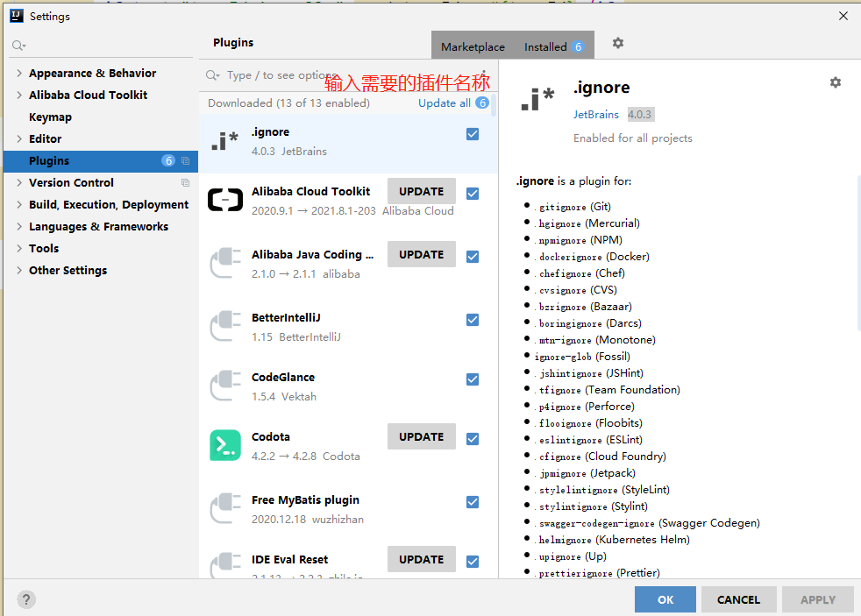The image size is (861, 616).
Task: Open help with the question mark button
Action: [25, 599]
